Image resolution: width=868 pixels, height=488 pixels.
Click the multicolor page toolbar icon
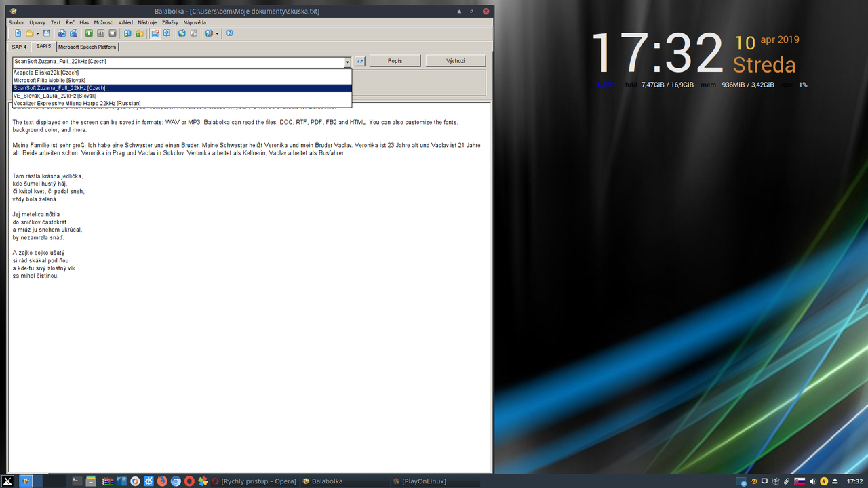210,33
